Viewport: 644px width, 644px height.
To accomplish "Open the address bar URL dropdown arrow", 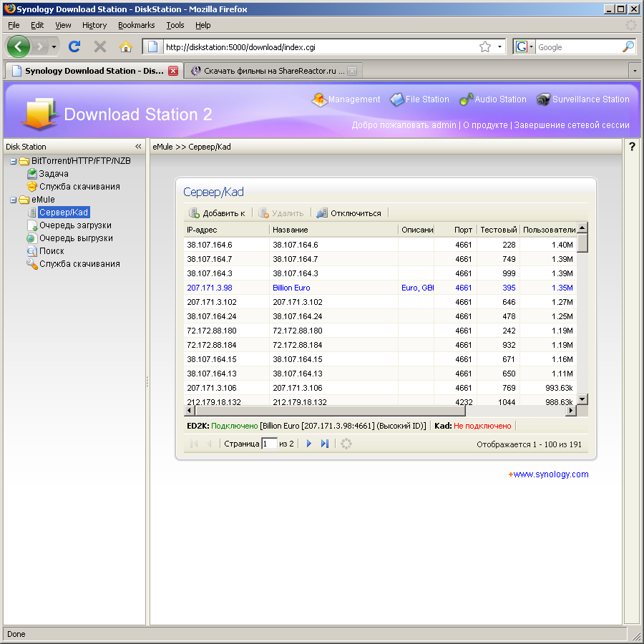I will coord(499,47).
